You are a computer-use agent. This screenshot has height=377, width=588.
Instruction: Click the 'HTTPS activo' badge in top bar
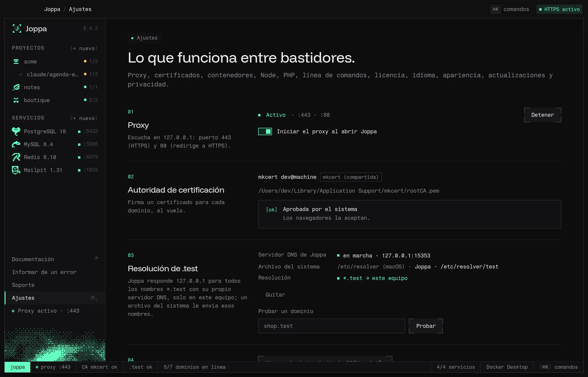click(x=559, y=9)
